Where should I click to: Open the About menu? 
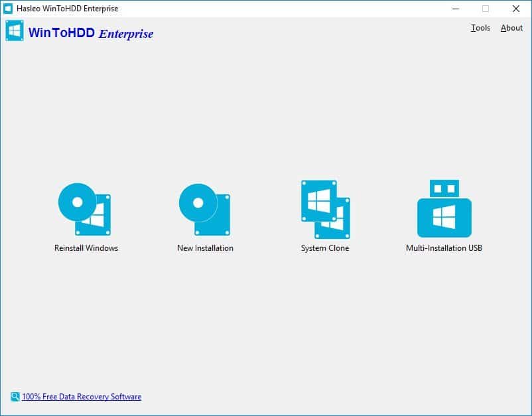click(511, 28)
